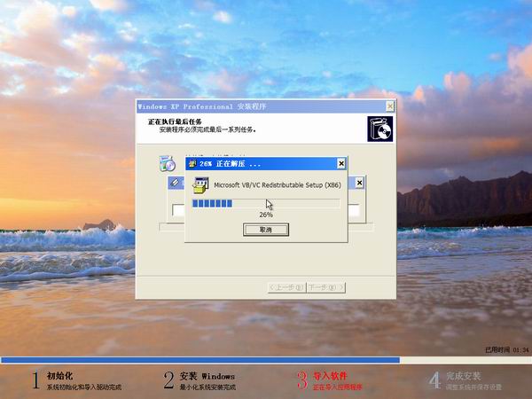Click the 系统初始化和导入驱动完成 subtitle
This screenshot has height=399, width=532.
coord(84,387)
